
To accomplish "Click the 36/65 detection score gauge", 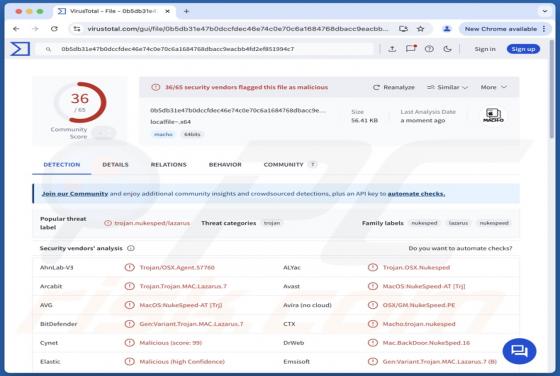I will tap(80, 102).
